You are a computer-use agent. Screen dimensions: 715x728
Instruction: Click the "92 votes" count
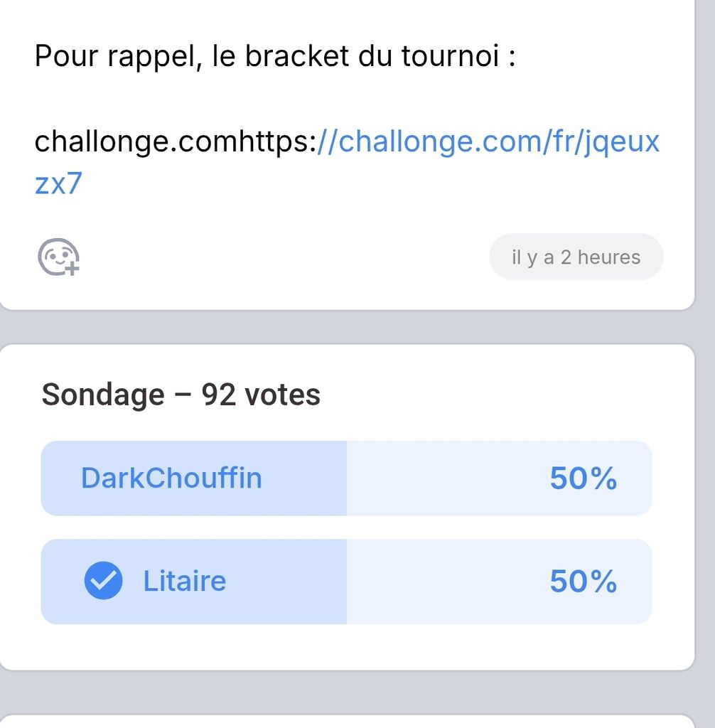tap(261, 394)
